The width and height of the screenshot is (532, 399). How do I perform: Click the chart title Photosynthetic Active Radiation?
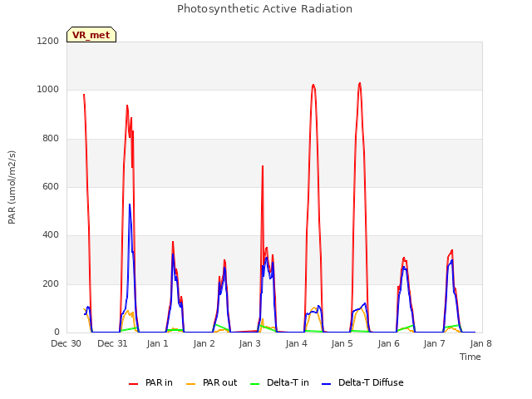click(x=264, y=9)
